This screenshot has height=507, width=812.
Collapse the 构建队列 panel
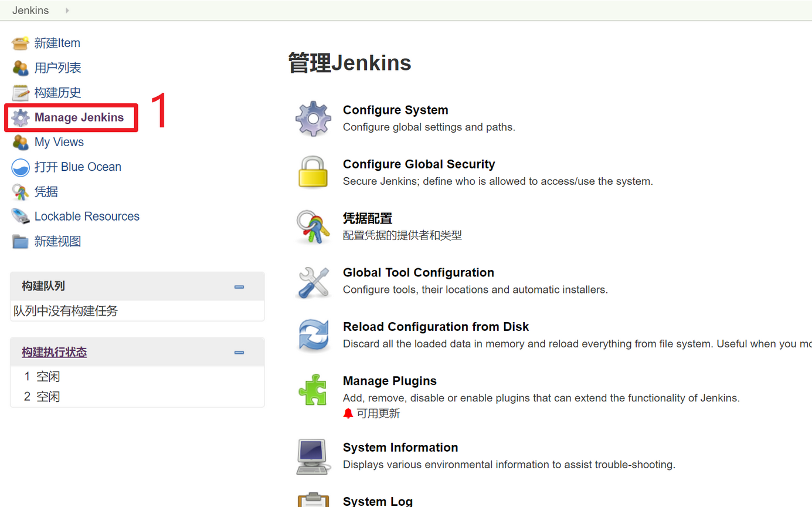pos(239,287)
